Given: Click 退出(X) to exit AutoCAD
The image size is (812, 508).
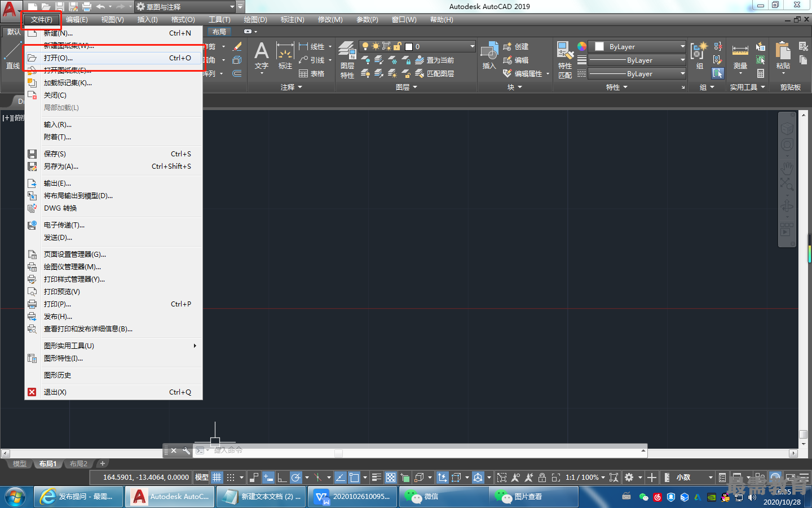Looking at the screenshot, I should pos(114,392).
